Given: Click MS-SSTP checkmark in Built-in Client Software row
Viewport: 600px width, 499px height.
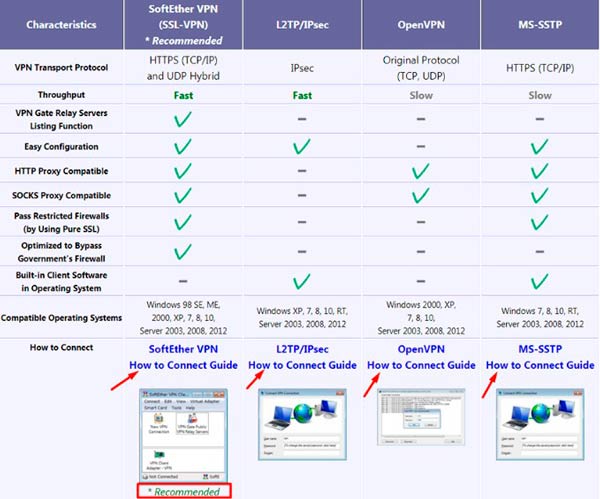Looking at the screenshot, I should pos(540,281).
